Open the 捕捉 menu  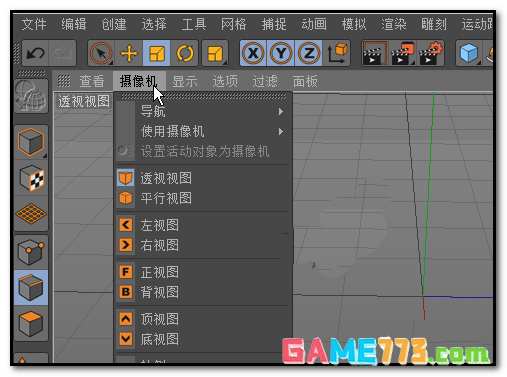tap(274, 24)
